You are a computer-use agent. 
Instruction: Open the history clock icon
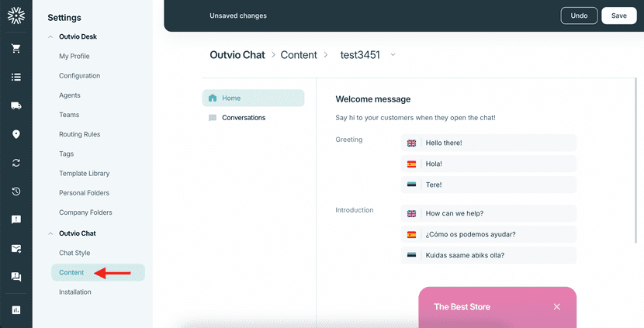pos(16,192)
